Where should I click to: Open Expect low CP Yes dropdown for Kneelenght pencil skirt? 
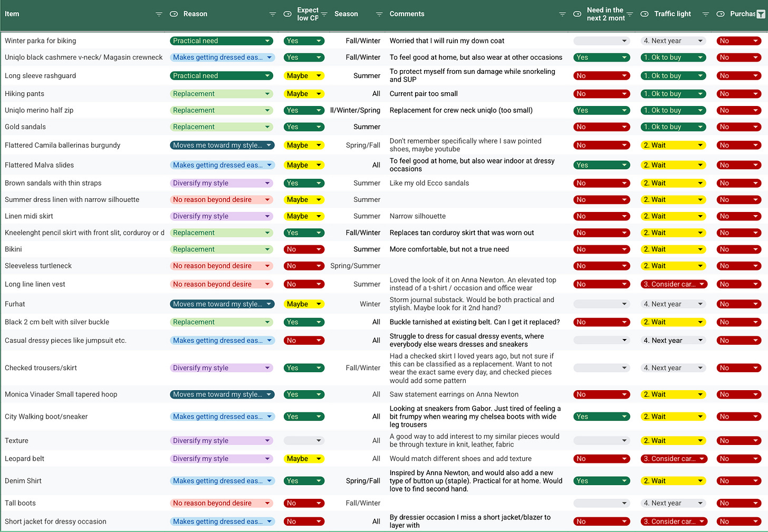coord(304,233)
